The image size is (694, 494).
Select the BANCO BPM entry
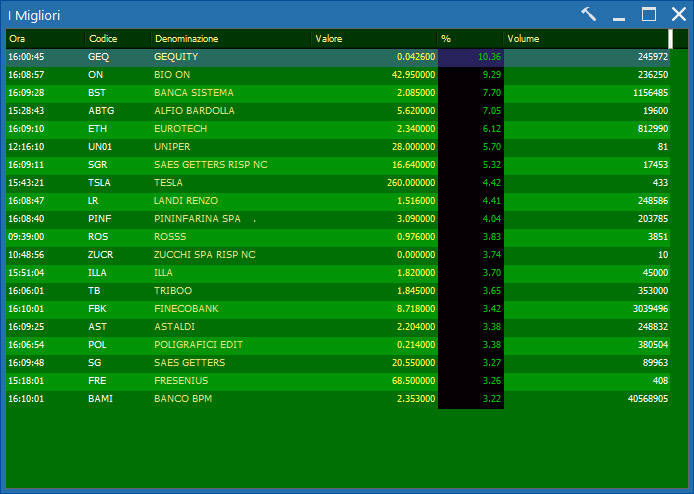182,399
